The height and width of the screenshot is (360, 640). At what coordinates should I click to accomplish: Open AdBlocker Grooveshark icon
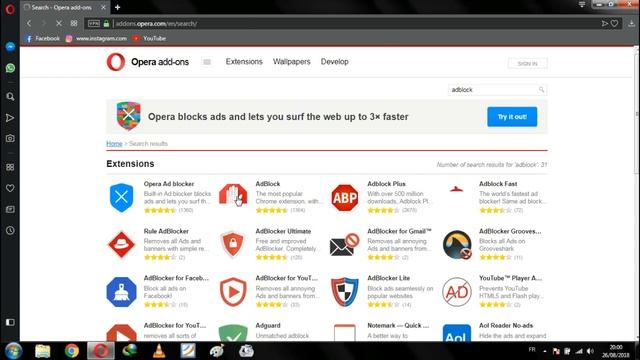457,245
